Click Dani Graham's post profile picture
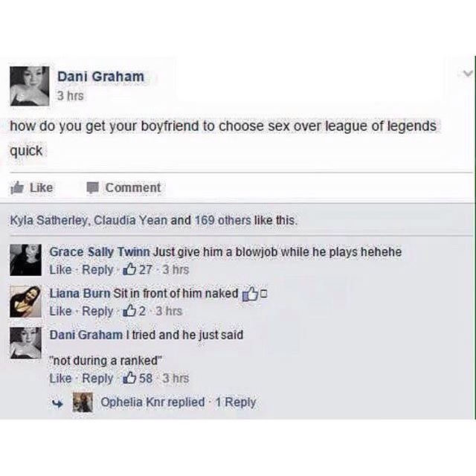476x476 pixels. click(x=30, y=86)
